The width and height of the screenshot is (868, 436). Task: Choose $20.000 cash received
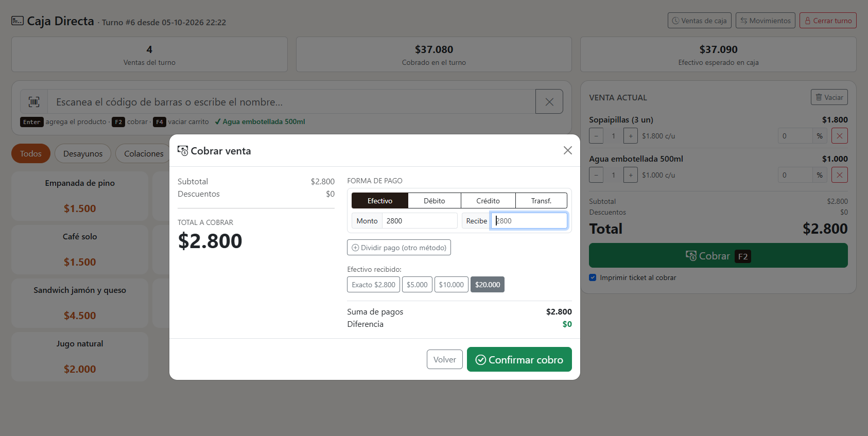(488, 285)
